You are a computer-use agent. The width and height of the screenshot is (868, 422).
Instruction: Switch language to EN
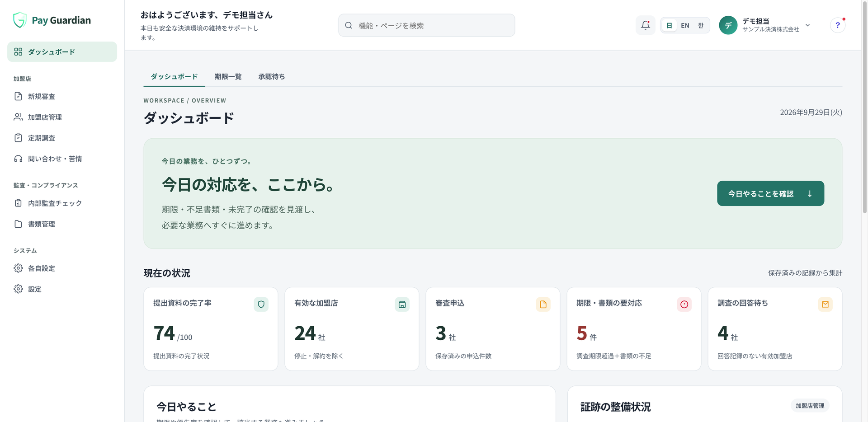[x=685, y=25]
